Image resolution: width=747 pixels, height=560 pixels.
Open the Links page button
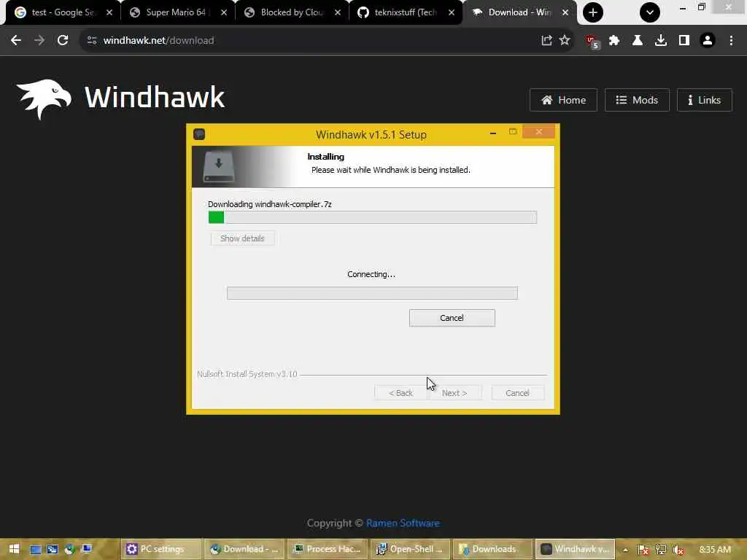704,100
